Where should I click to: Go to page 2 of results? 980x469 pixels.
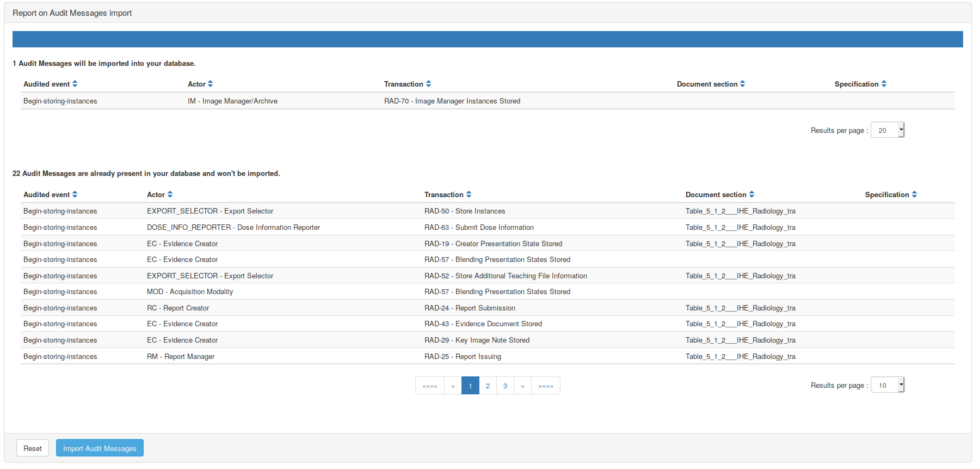coord(488,386)
